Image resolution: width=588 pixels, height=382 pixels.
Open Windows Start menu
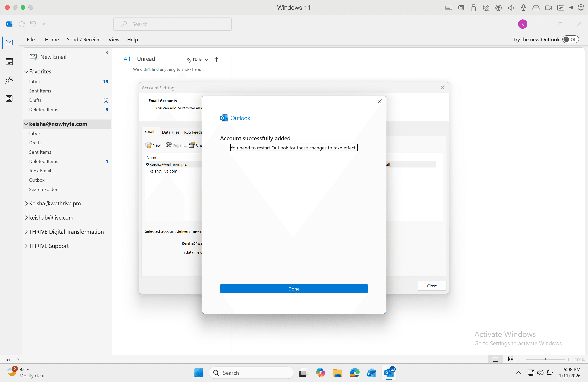pos(199,373)
